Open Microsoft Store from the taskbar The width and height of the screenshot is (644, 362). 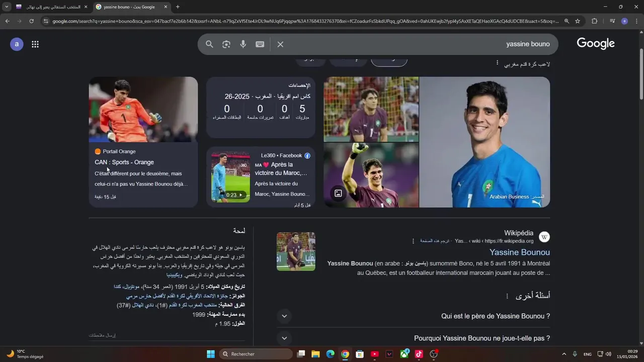(x=360, y=354)
